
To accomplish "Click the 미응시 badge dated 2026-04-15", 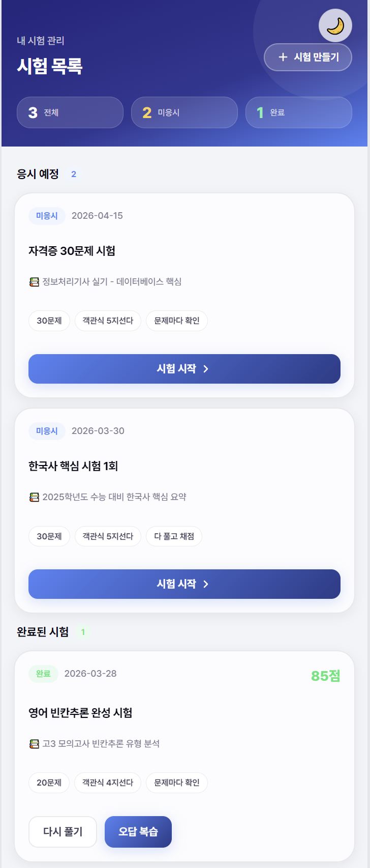I will point(47,216).
